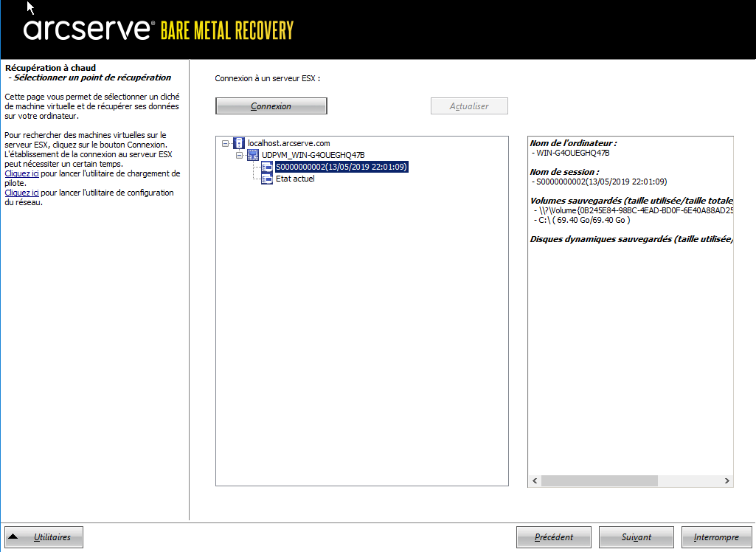This screenshot has width=756, height=552.
Task: Click the server icon beside localhost.arcserve.com
Action: pyautogui.click(x=239, y=143)
